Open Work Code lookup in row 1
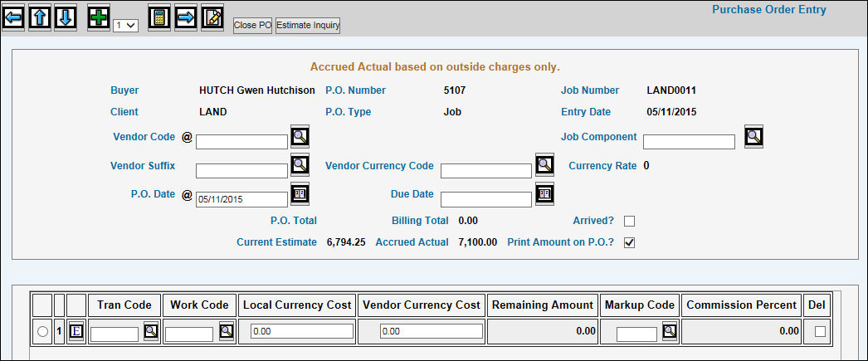The height and width of the screenshot is (361, 868). coord(226,331)
